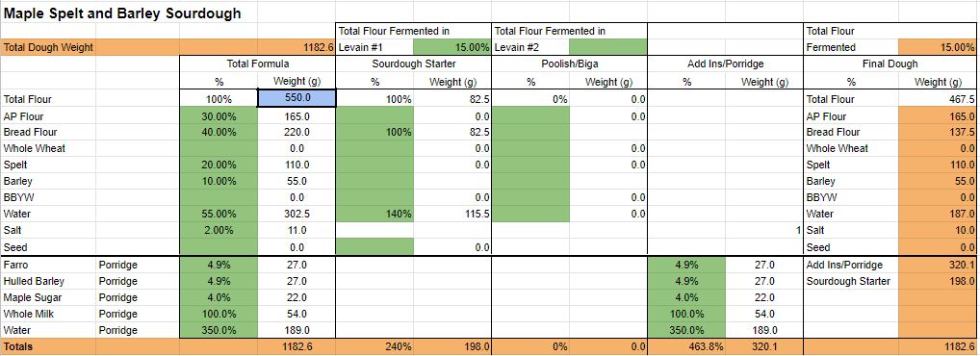Click the Water 55.00% formula cell
980x356 pixels.
[x=219, y=214]
